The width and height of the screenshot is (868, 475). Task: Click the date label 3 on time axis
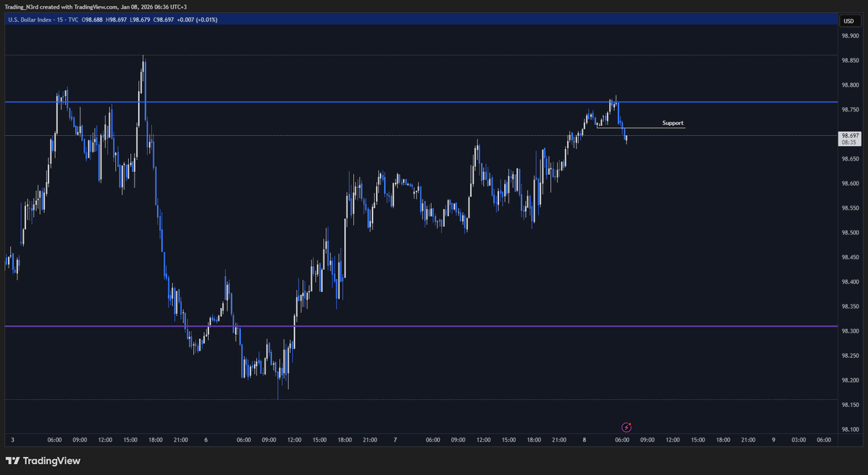coord(12,439)
